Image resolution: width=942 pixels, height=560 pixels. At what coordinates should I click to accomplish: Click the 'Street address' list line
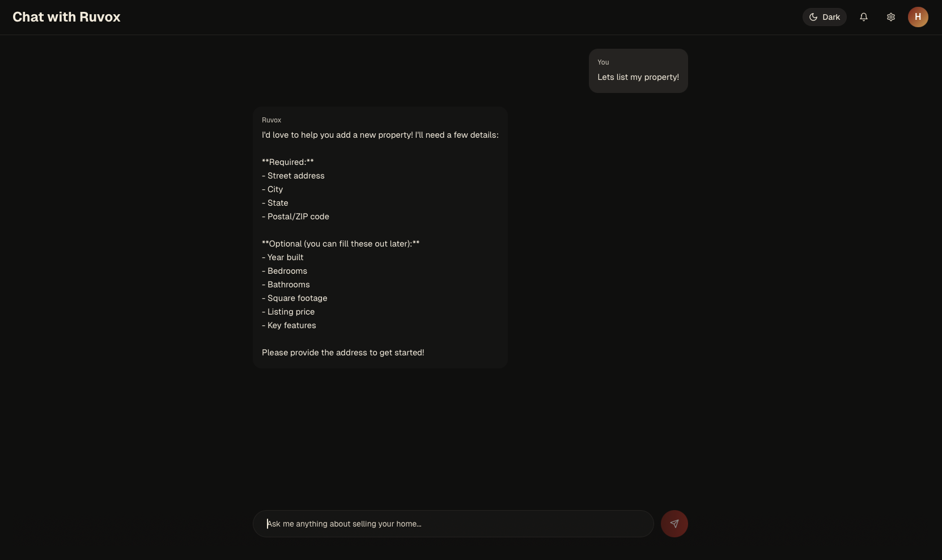coord(293,176)
